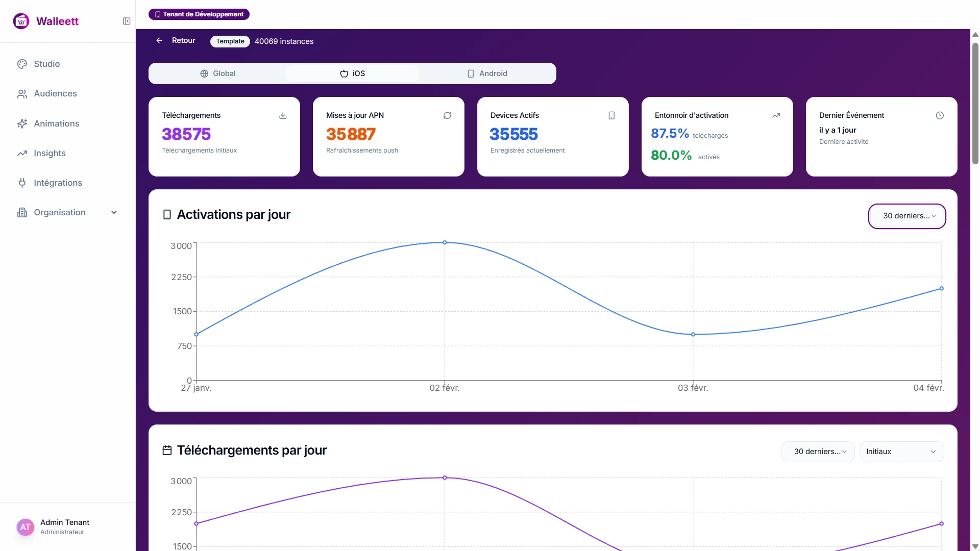Viewport: 980px width, 551px height.
Task: Click the scrollbar up arrow
Action: pos(975,35)
